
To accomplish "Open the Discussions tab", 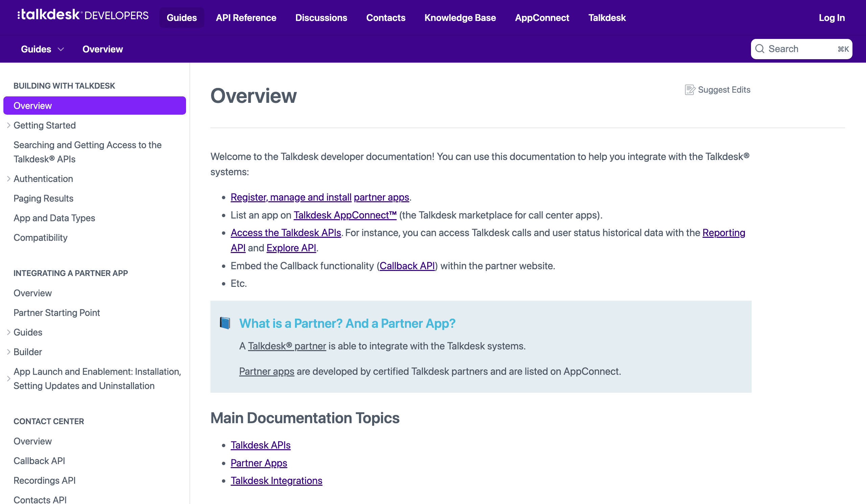I will click(x=321, y=18).
